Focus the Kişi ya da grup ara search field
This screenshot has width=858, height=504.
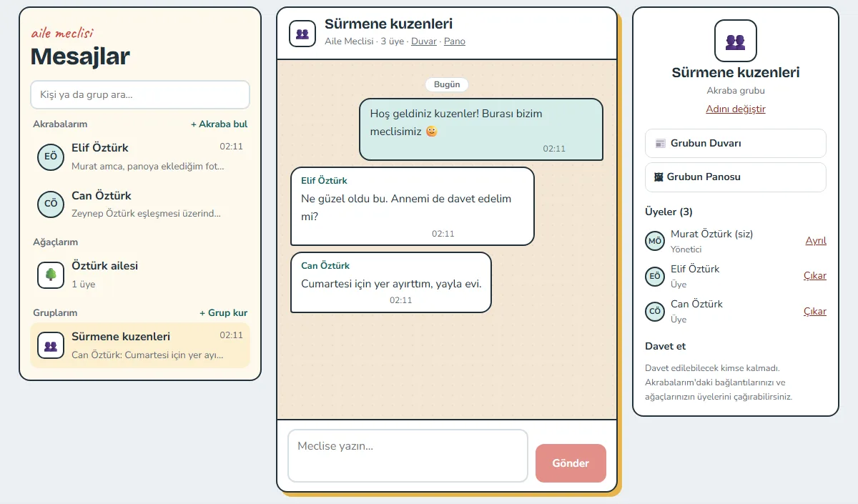(x=140, y=94)
